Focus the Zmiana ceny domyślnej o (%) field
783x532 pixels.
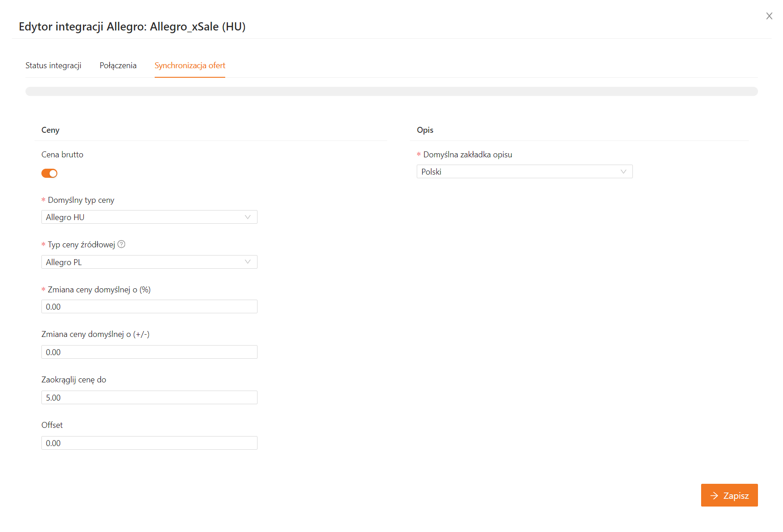coord(149,306)
